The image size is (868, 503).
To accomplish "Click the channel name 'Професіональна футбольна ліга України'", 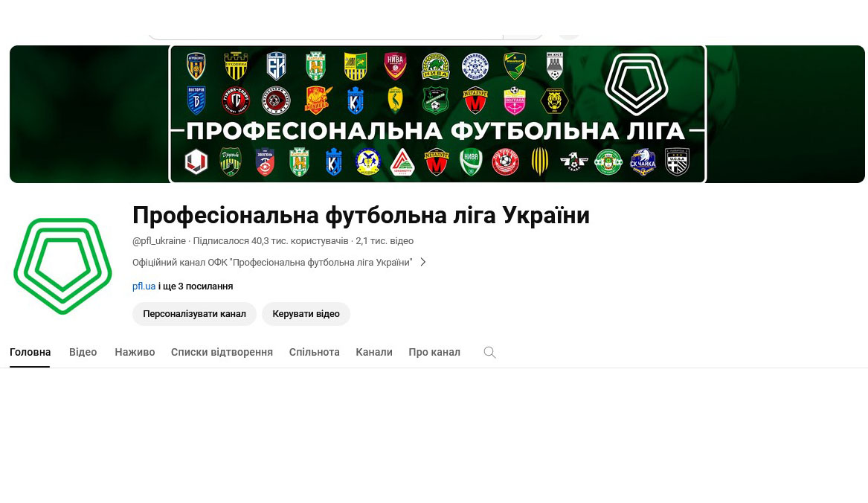I will [361, 216].
